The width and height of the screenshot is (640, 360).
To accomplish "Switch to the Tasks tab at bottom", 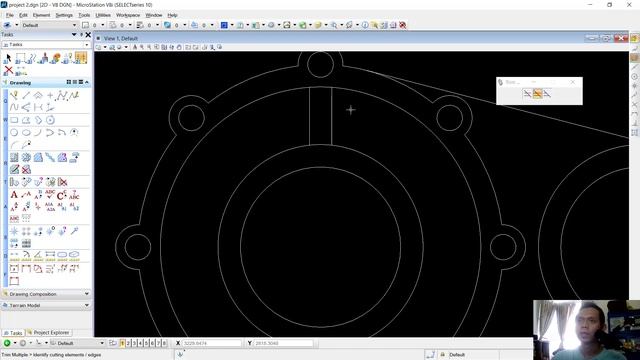I will click(x=13, y=333).
